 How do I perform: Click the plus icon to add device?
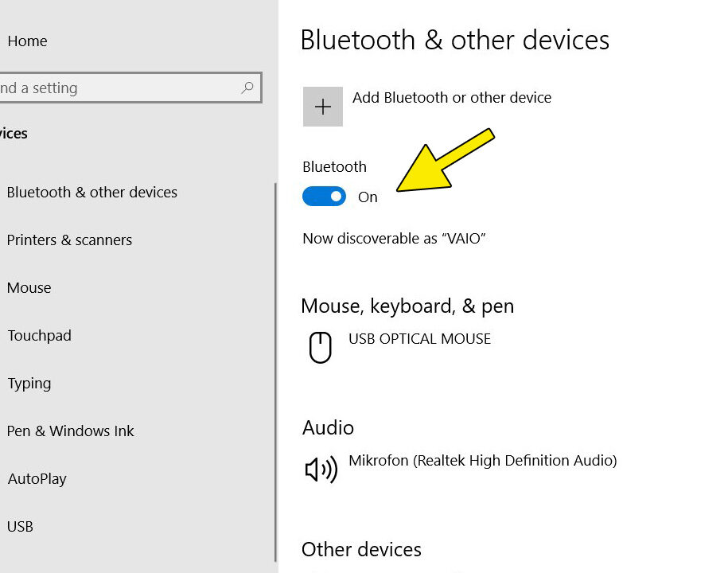click(x=323, y=107)
